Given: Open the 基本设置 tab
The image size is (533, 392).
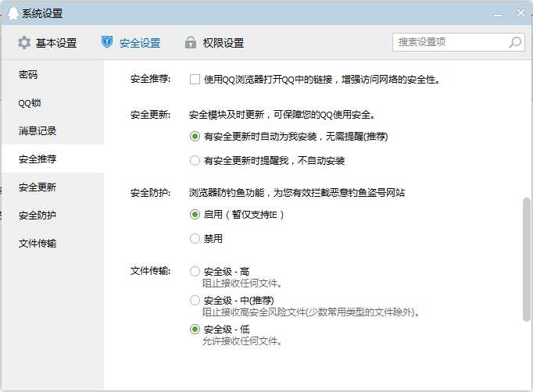Looking at the screenshot, I should (x=47, y=43).
